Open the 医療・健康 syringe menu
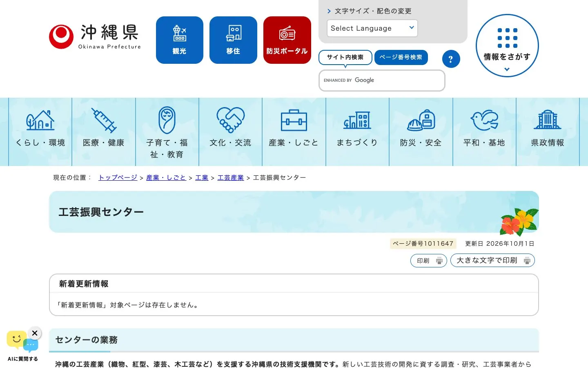588x368 pixels. click(x=104, y=132)
